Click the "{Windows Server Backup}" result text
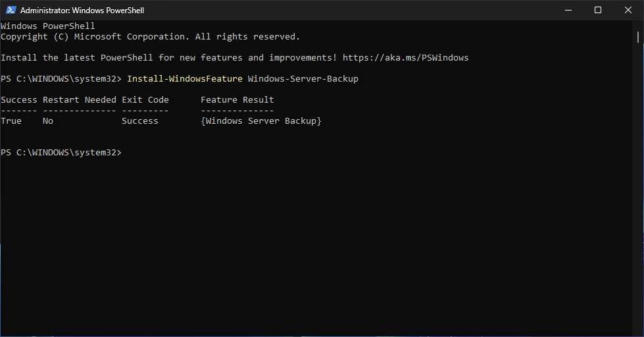Screen dimensions: 644x337 (x=260, y=121)
